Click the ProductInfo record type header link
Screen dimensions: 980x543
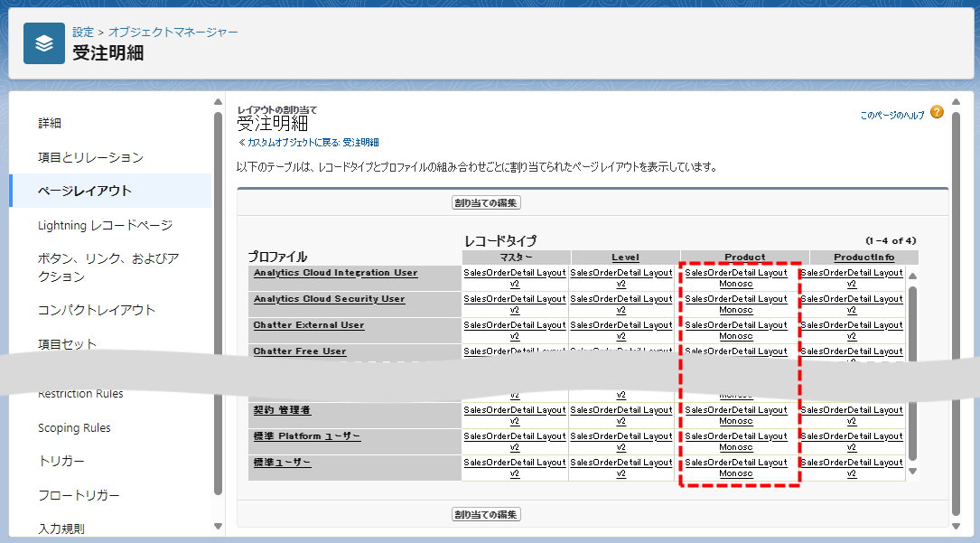[863, 257]
